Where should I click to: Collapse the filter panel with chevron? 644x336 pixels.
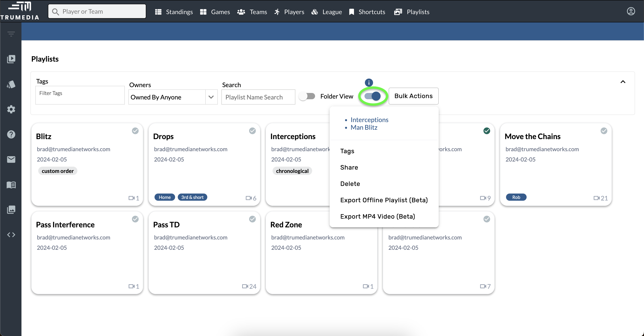pos(623,82)
